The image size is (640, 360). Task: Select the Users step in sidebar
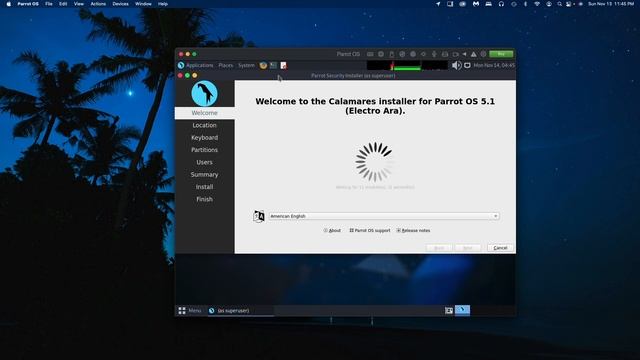click(x=204, y=162)
